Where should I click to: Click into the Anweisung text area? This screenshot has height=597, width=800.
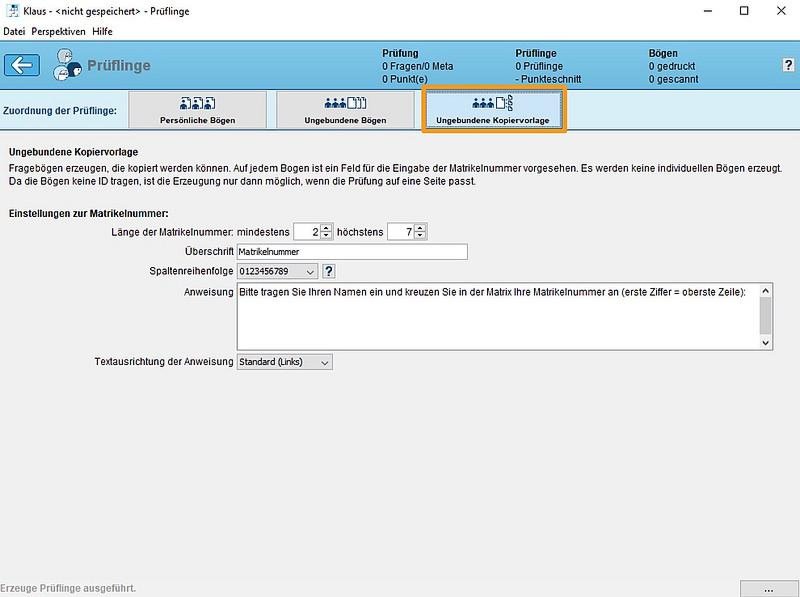coord(498,316)
